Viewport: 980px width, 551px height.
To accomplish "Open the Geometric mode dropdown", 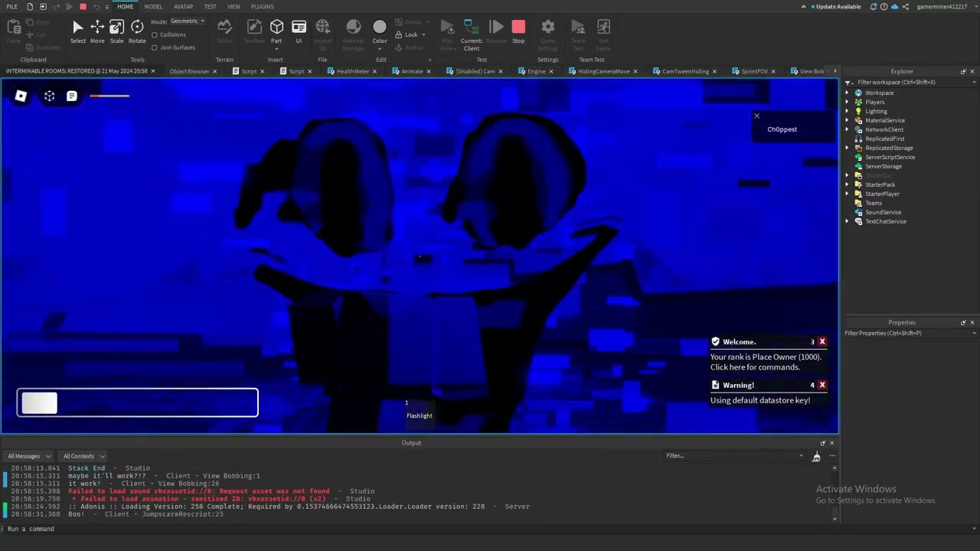I will pyautogui.click(x=188, y=21).
